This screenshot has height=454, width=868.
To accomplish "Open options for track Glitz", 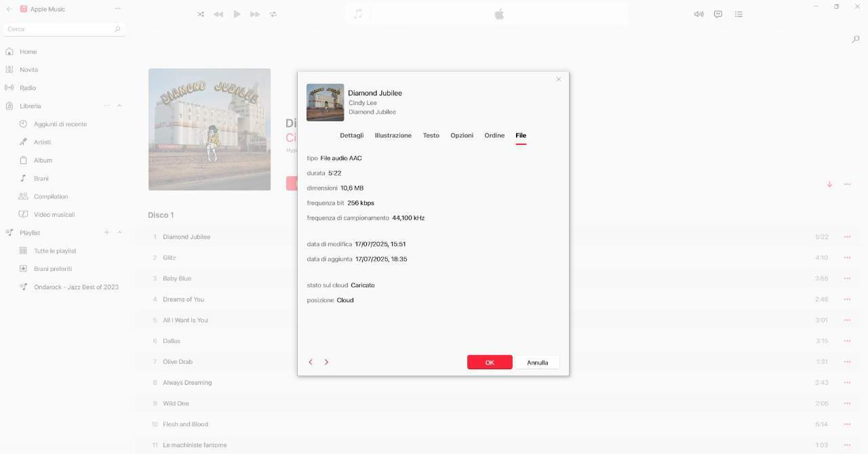I will (x=847, y=257).
